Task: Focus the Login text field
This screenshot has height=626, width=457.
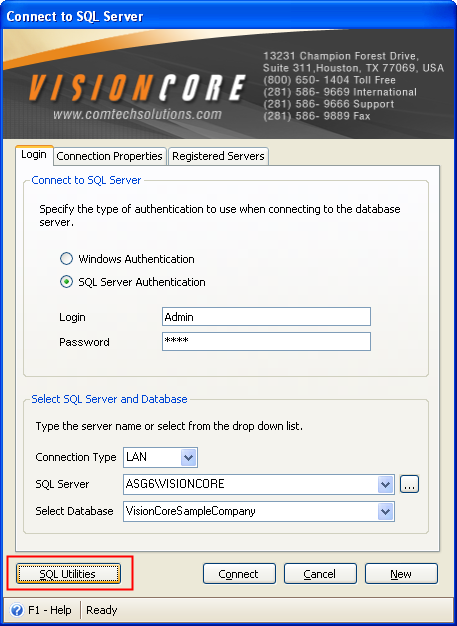Action: 266,317
